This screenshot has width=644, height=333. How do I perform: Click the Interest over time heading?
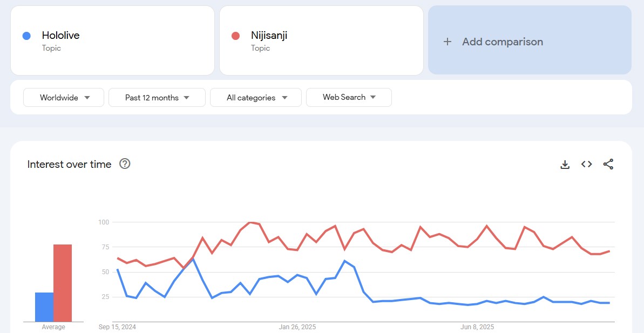(x=70, y=164)
